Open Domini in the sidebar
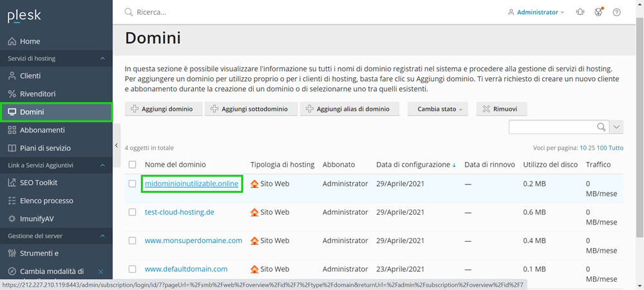644x290 pixels. 56,112
